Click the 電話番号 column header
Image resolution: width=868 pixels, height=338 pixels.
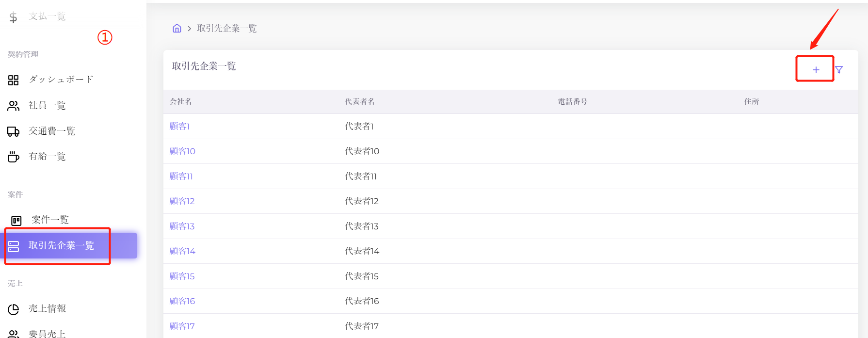[572, 102]
